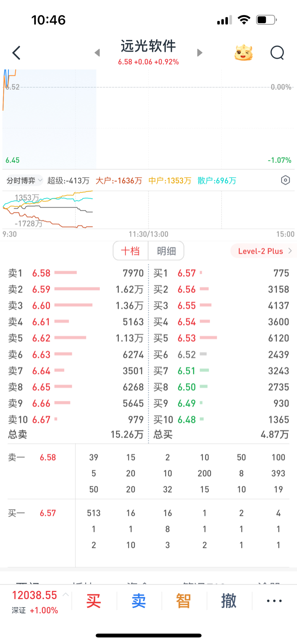This screenshot has height=644, width=297.
Task: Tap the 总卖 15.26万 total
Action: (x=76, y=434)
